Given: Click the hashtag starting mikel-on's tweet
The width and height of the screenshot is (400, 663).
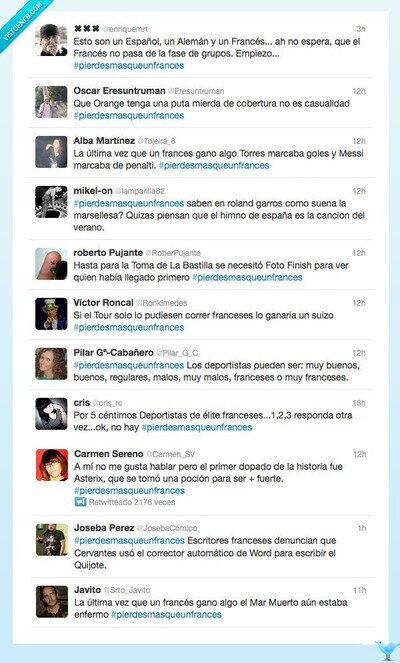Looking at the screenshot, I should coord(129,203).
